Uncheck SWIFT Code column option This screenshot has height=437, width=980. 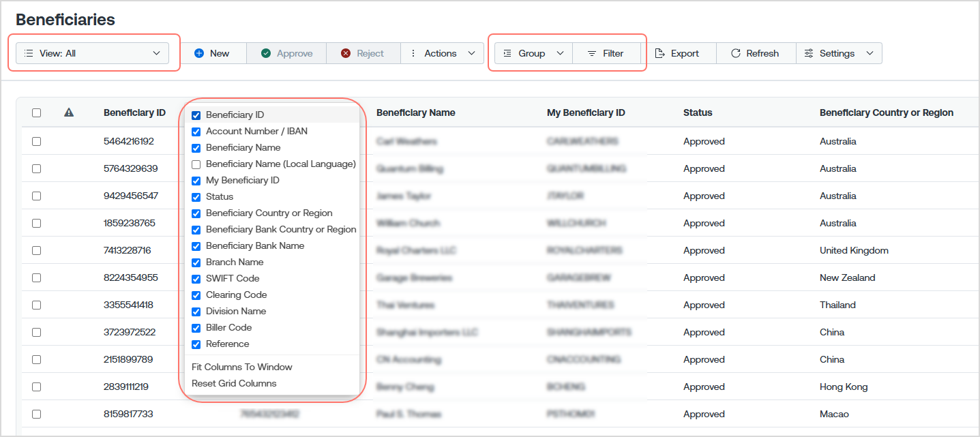pos(196,279)
